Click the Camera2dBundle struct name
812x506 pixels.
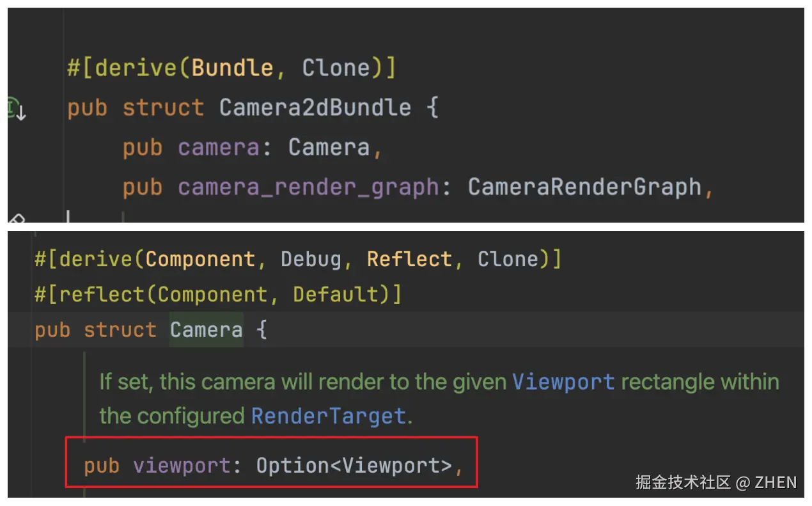pos(315,107)
